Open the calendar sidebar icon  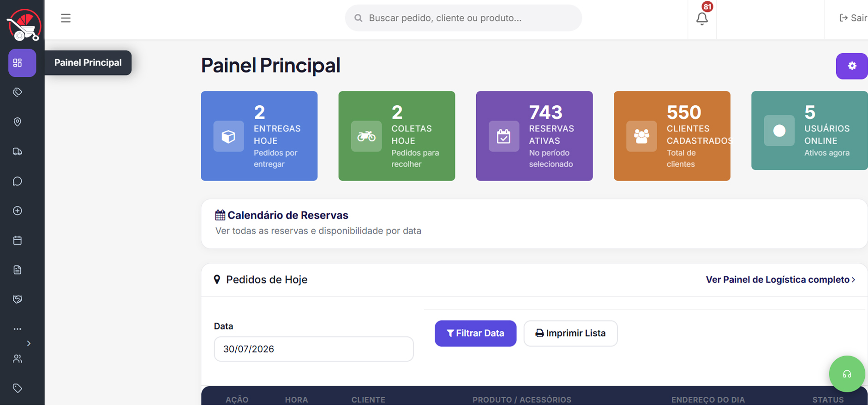click(18, 240)
